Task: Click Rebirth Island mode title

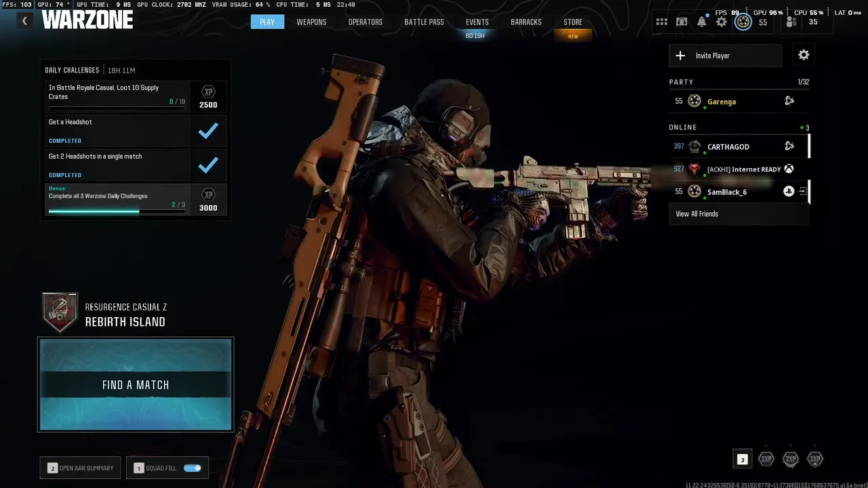Action: click(125, 322)
